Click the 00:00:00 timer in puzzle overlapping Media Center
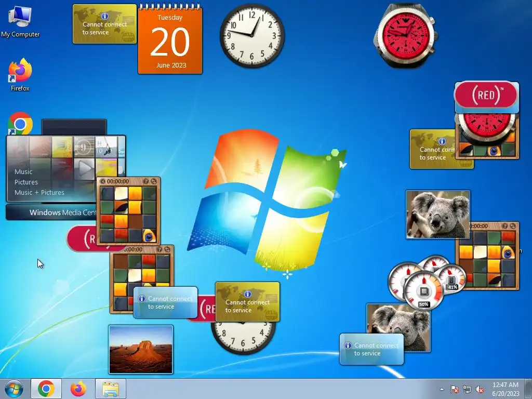The width and height of the screenshot is (532, 399). tap(118, 181)
